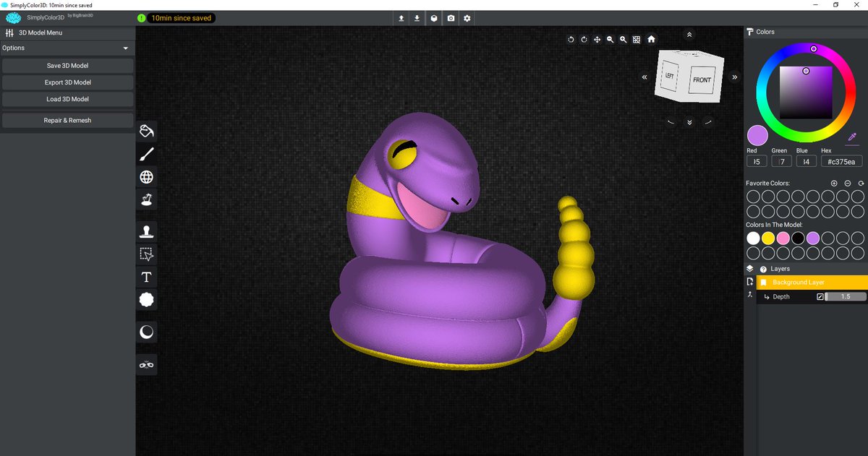Open the globe projection tool
The image size is (868, 456).
click(146, 176)
